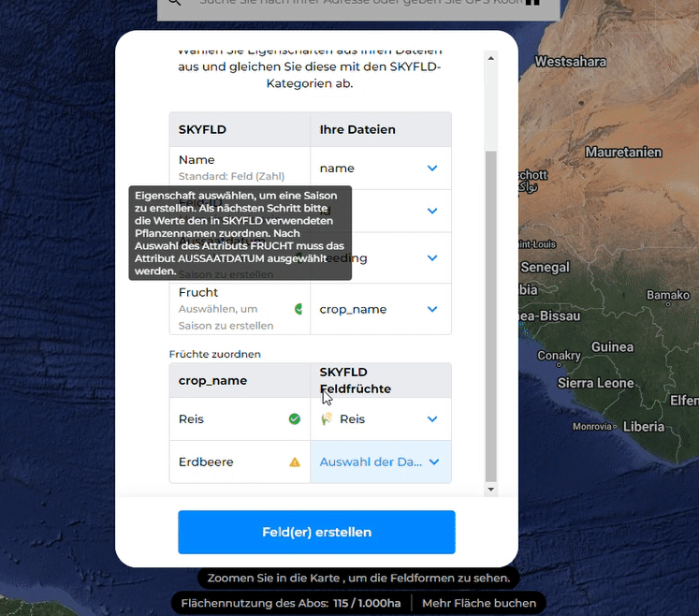The height and width of the screenshot is (616, 699).
Task: Click the 'Flächennutzung des Abos: 115 / 1.000ha' text
Action: coord(291,603)
